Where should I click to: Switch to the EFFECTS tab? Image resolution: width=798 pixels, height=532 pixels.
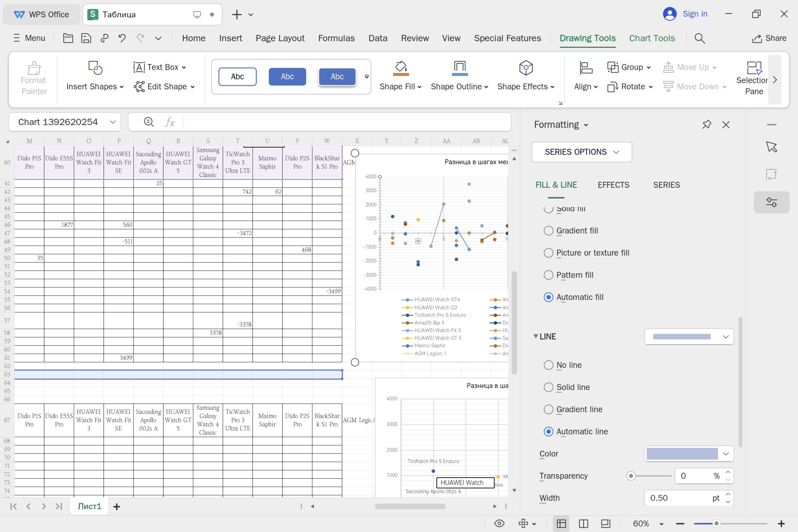click(613, 185)
